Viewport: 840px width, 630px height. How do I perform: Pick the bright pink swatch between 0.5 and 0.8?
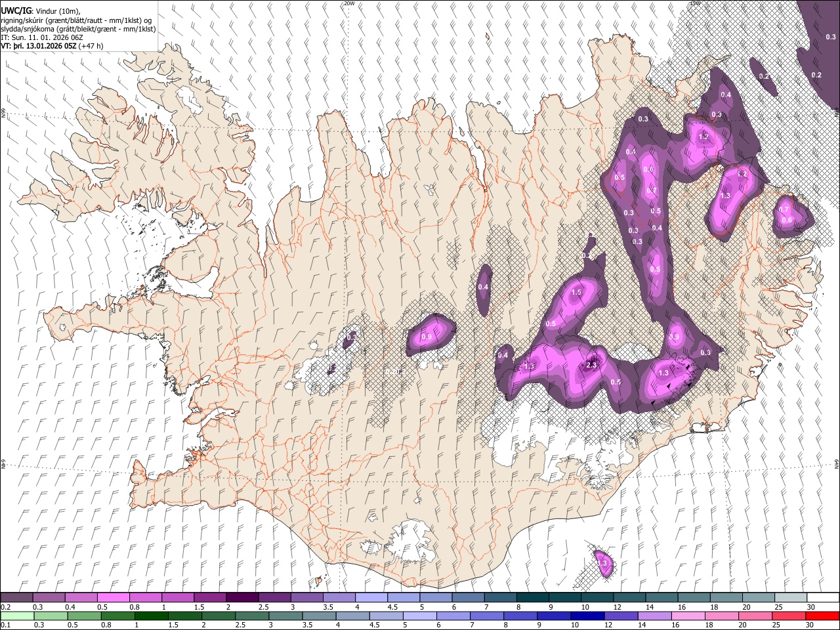pyautogui.click(x=114, y=597)
